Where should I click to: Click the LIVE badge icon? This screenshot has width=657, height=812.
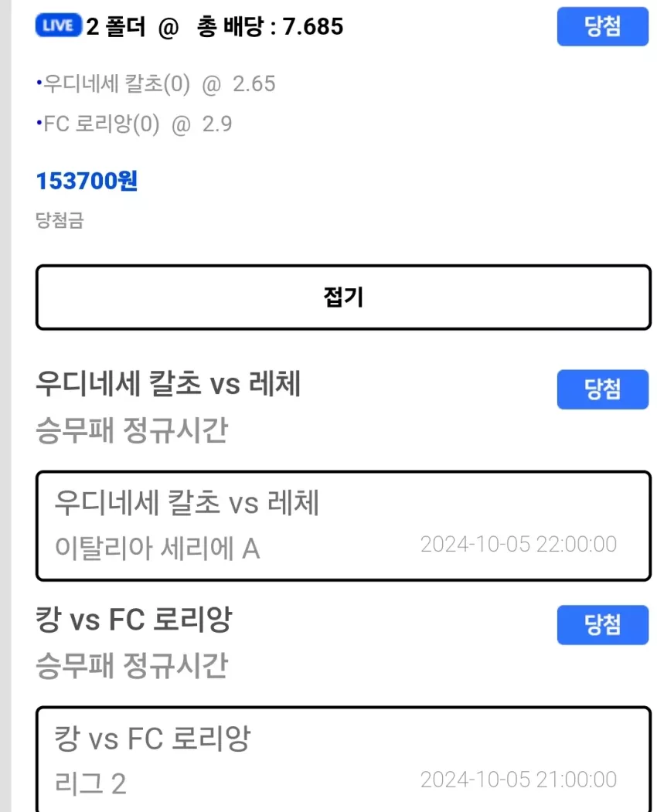(x=59, y=25)
